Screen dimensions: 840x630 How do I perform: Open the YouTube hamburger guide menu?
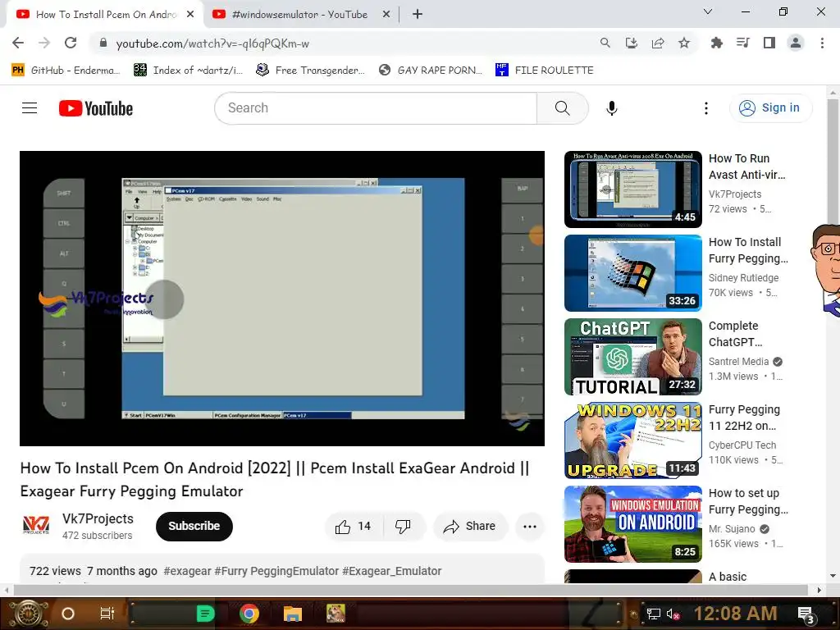point(30,108)
